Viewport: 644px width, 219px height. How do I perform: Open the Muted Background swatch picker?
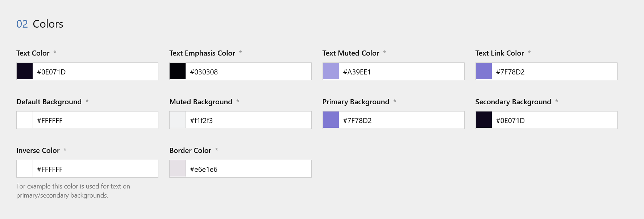178,120
